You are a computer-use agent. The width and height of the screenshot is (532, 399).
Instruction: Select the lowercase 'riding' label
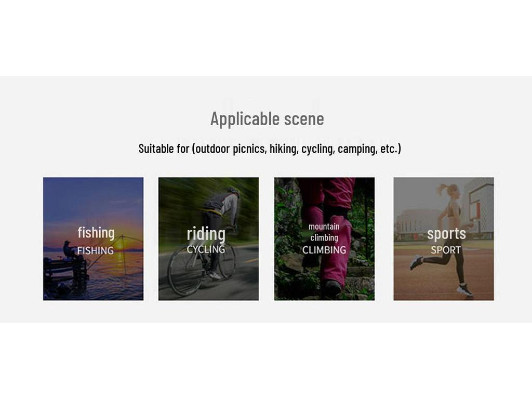click(x=206, y=234)
